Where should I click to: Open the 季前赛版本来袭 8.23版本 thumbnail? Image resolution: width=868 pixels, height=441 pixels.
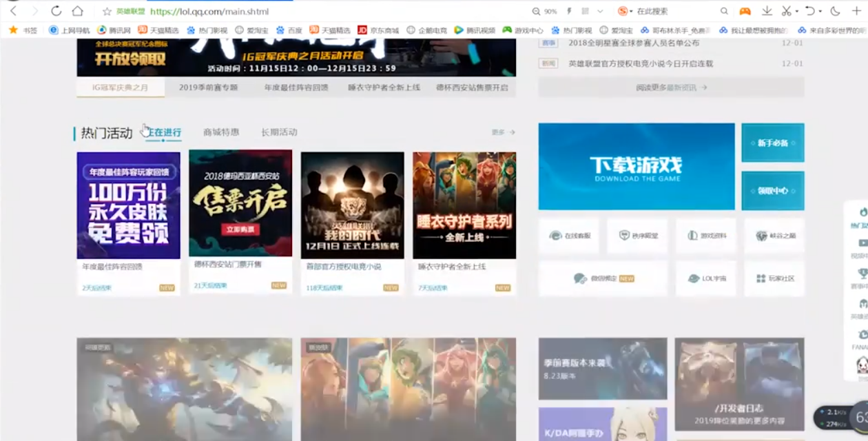[x=603, y=369]
